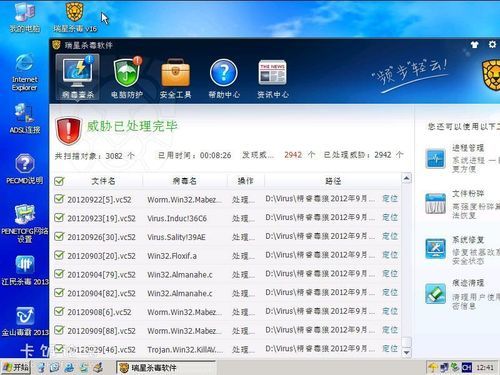Click 定位 link for 20120923[19].vc52
Screen dimensions: 500x375
pyautogui.click(x=390, y=217)
